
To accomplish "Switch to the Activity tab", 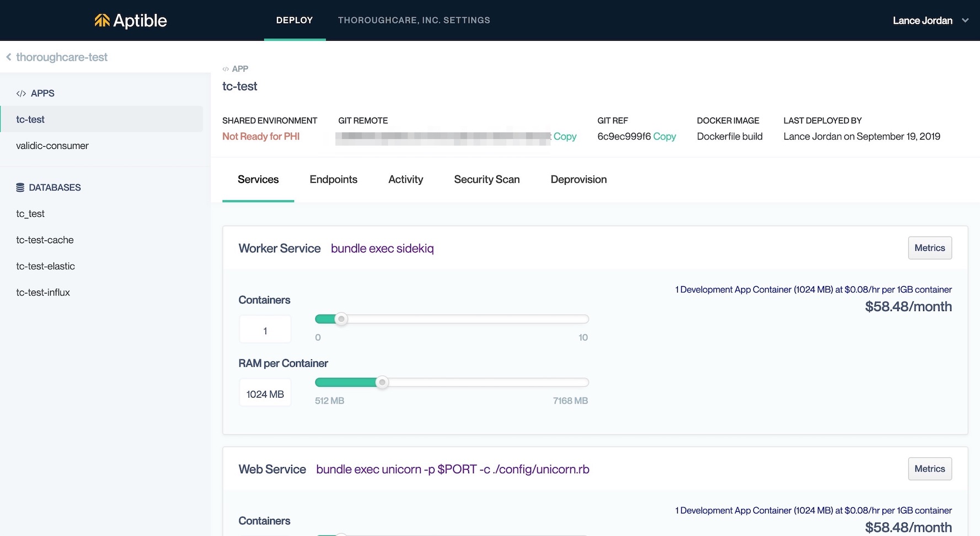I will click(x=406, y=179).
